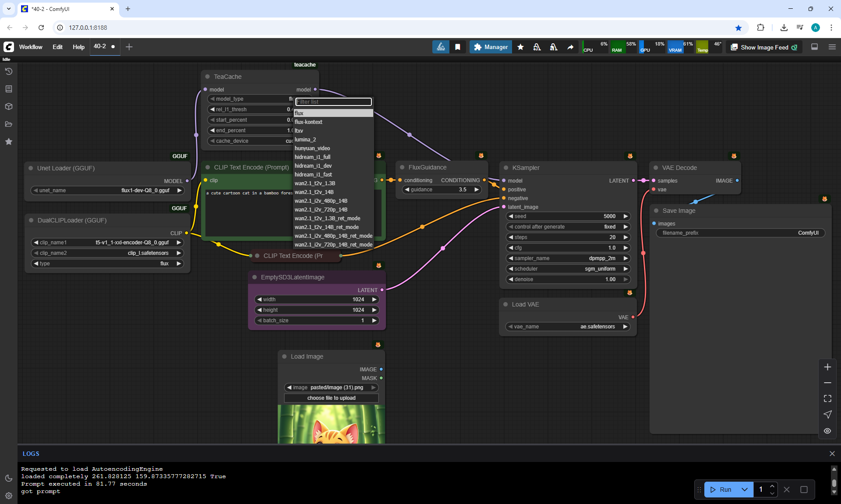Open the workflows folder sidebar icon
This screenshot has height=504, width=841.
coord(8,124)
